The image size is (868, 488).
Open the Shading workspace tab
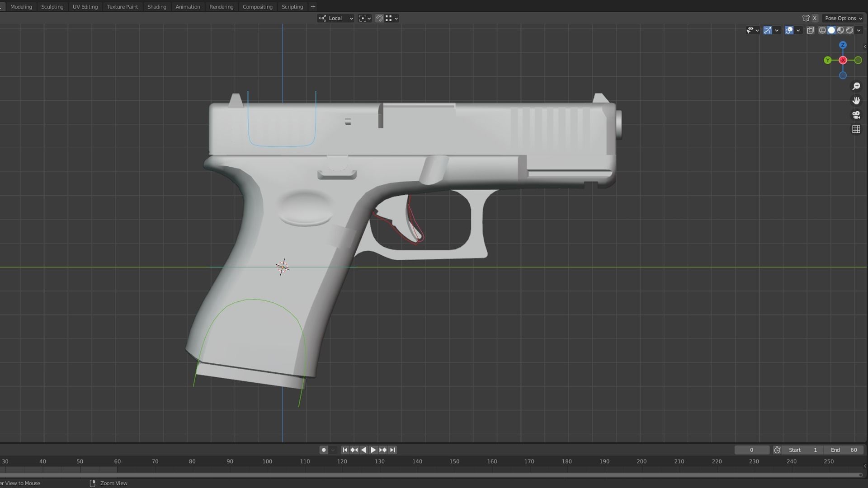156,6
